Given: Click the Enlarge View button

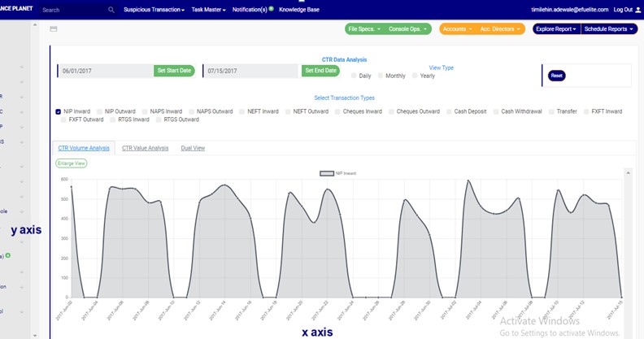Looking at the screenshot, I should tap(72, 163).
